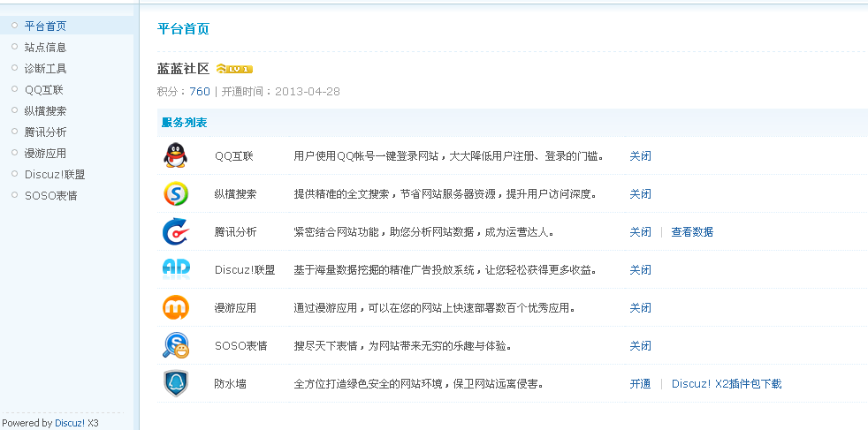This screenshot has height=430, width=868.
Task: Click the SOSO表情 magnifier smiley icon
Action: pyautogui.click(x=176, y=345)
